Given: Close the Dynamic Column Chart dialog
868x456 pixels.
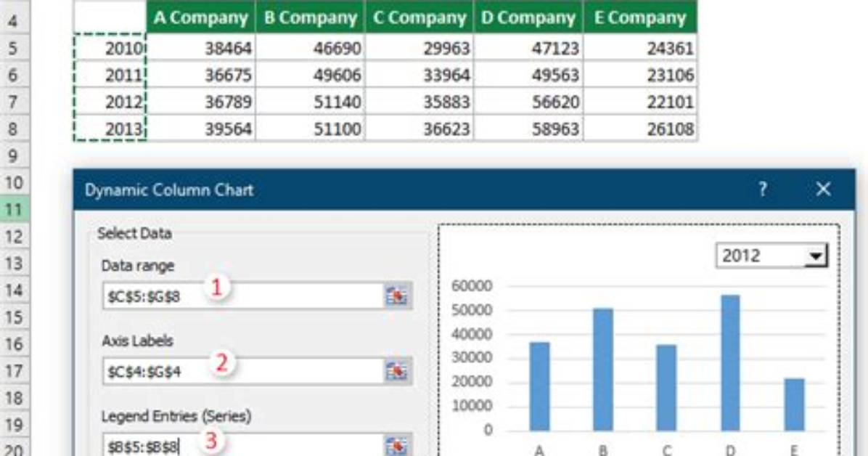Looking at the screenshot, I should pos(823,190).
